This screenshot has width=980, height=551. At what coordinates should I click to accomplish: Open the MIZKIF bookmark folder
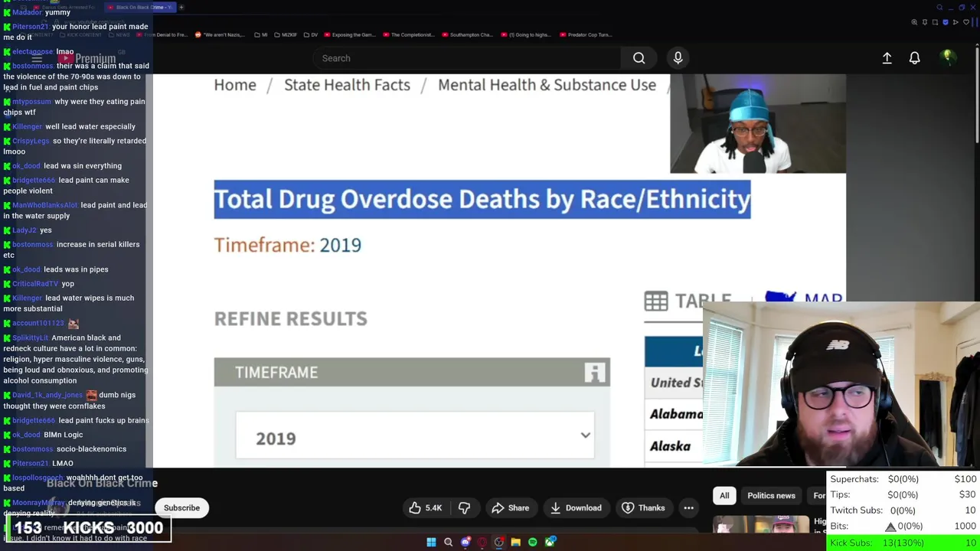[x=285, y=34]
